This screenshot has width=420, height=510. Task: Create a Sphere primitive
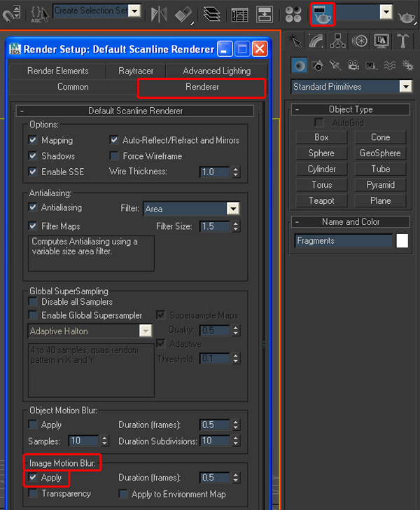(x=321, y=153)
